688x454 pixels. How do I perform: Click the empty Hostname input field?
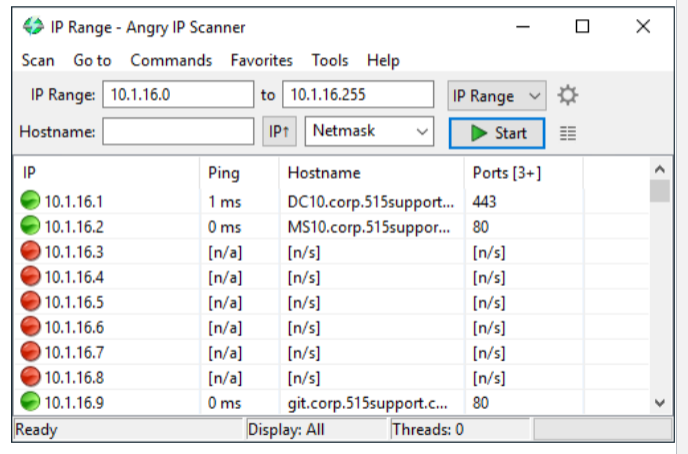tap(178, 131)
